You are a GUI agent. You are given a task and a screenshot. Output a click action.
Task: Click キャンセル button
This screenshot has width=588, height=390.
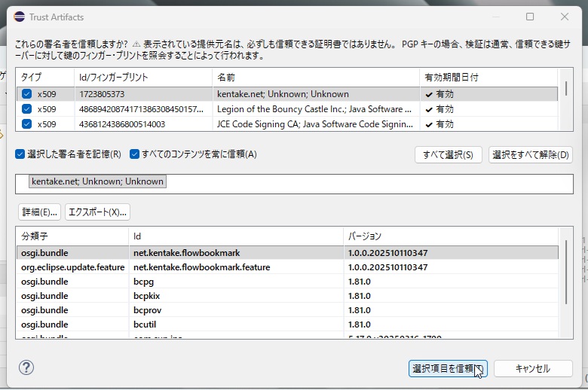(532, 369)
